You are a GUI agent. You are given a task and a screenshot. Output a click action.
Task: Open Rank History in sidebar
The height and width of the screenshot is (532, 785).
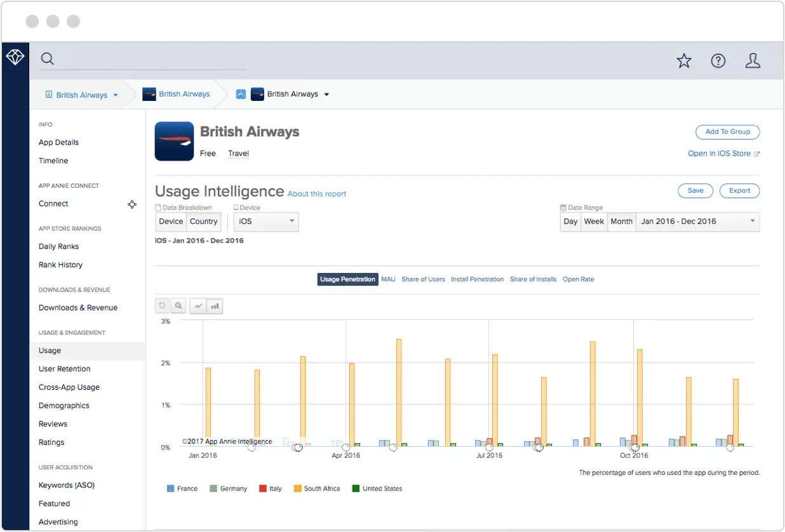pyautogui.click(x=61, y=265)
